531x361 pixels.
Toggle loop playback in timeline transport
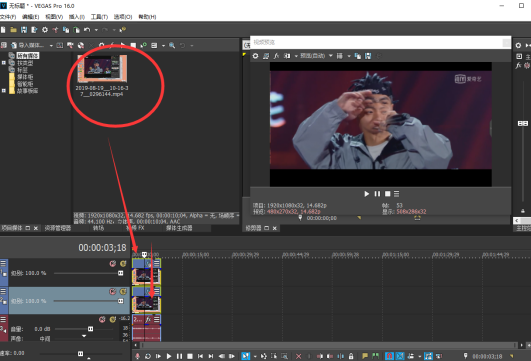tap(148, 356)
